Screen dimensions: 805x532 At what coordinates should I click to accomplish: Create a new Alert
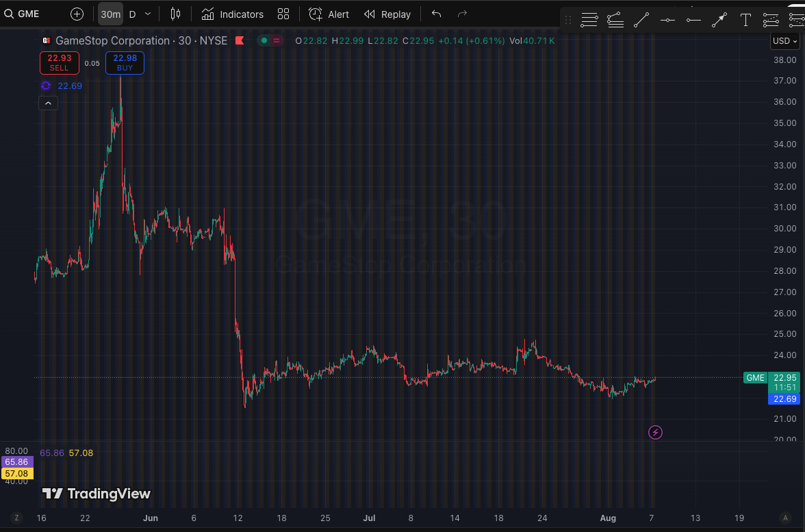coord(329,14)
